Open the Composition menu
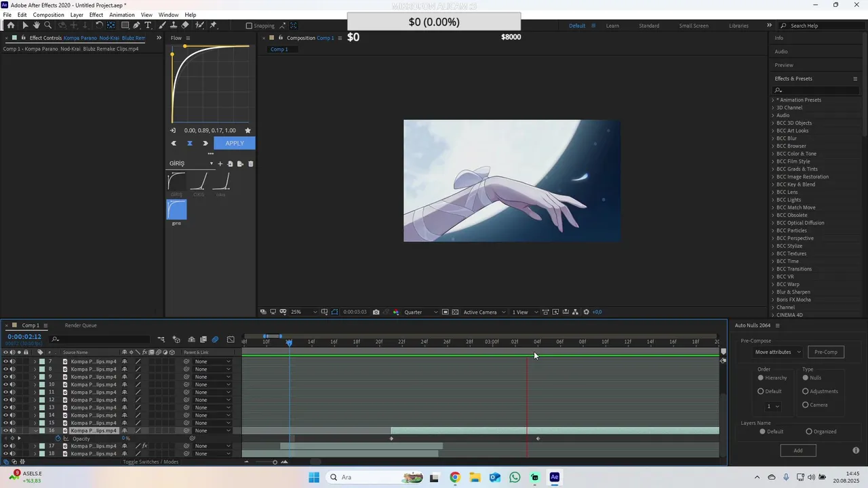 (48, 14)
